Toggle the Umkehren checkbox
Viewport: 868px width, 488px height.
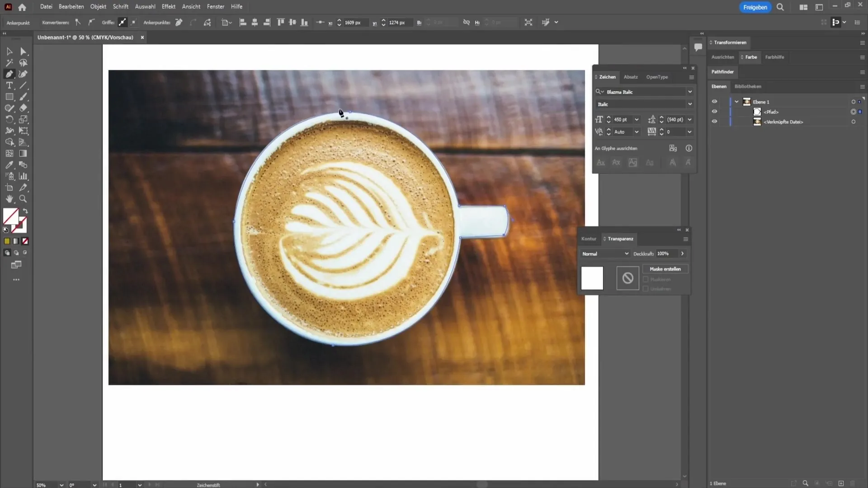click(x=646, y=289)
